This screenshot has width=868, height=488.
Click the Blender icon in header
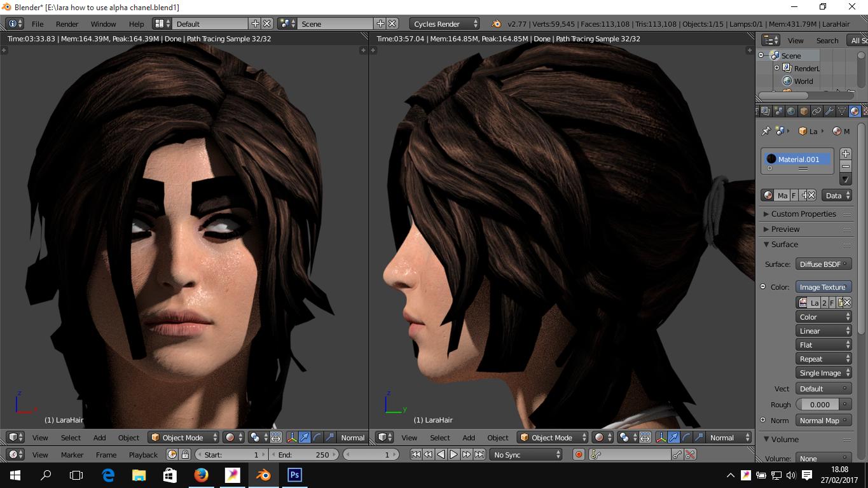(x=496, y=24)
